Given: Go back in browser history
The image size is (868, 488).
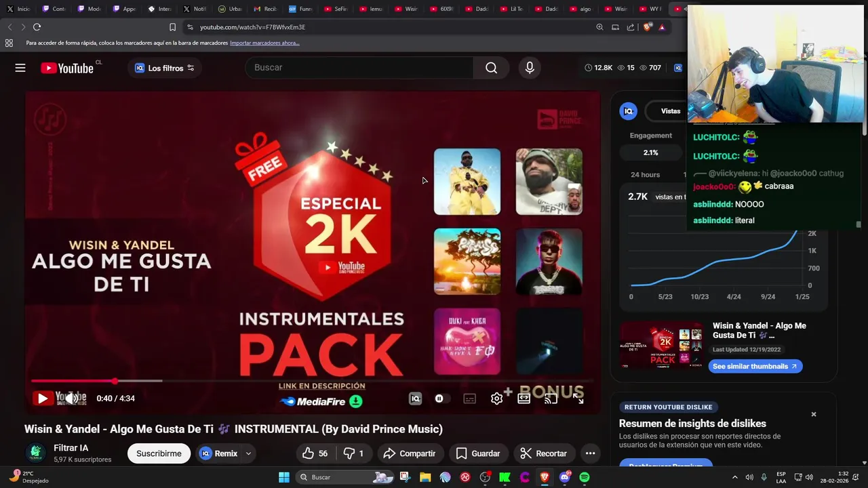Looking at the screenshot, I should 9,27.
